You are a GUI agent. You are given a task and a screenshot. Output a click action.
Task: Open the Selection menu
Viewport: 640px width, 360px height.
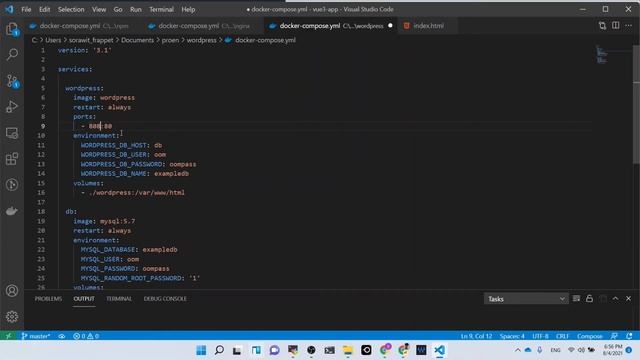click(71, 9)
